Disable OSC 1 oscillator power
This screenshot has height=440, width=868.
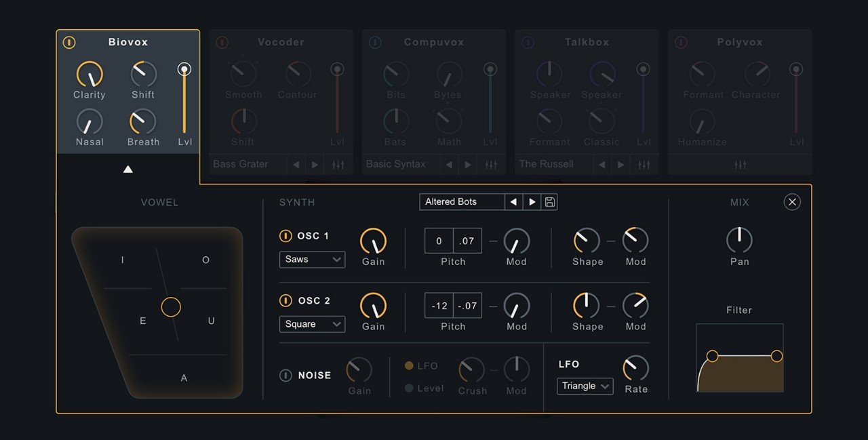coord(285,237)
